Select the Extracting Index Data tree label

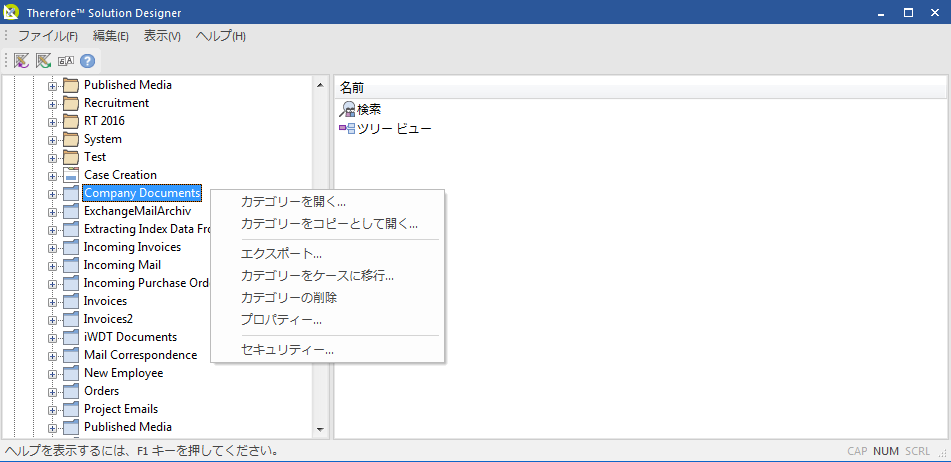click(146, 229)
